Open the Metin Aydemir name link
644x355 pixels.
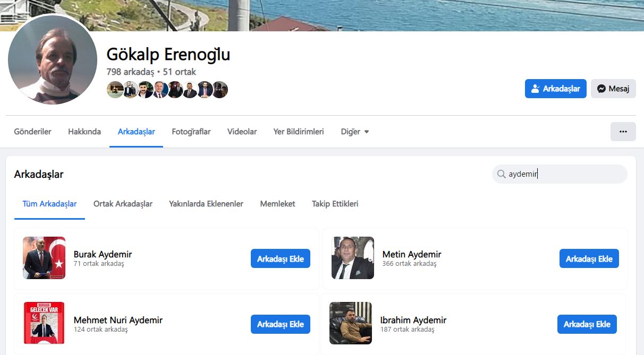(412, 254)
